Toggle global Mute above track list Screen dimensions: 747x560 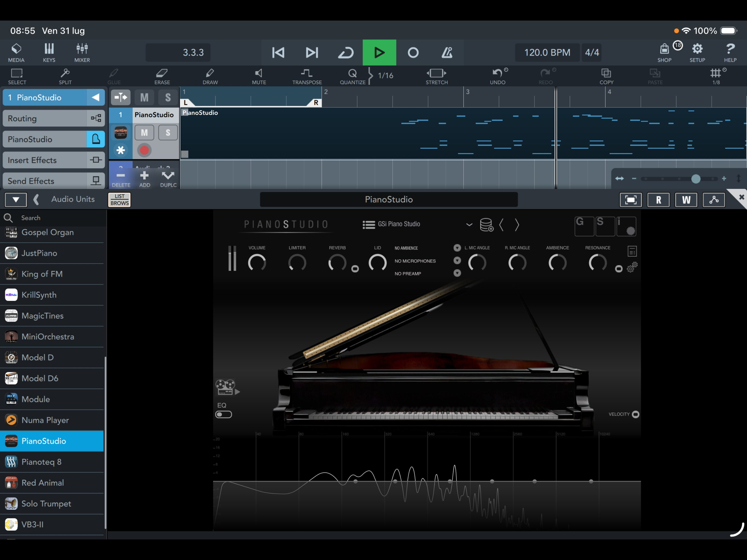point(144,98)
